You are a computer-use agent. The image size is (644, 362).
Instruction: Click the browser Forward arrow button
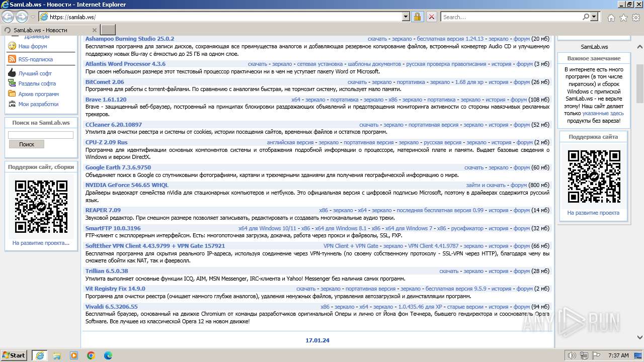pyautogui.click(x=22, y=17)
